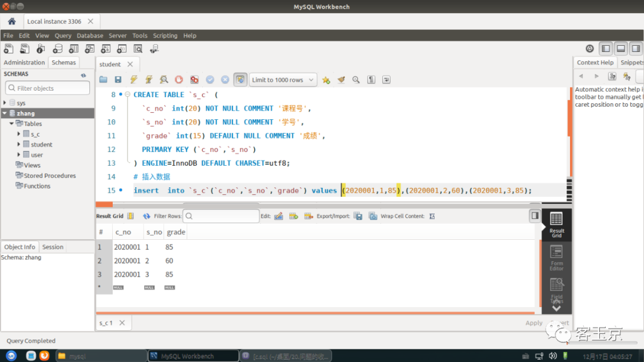
Task: Create new stored procedure toolbar icon
Action: coord(106,49)
